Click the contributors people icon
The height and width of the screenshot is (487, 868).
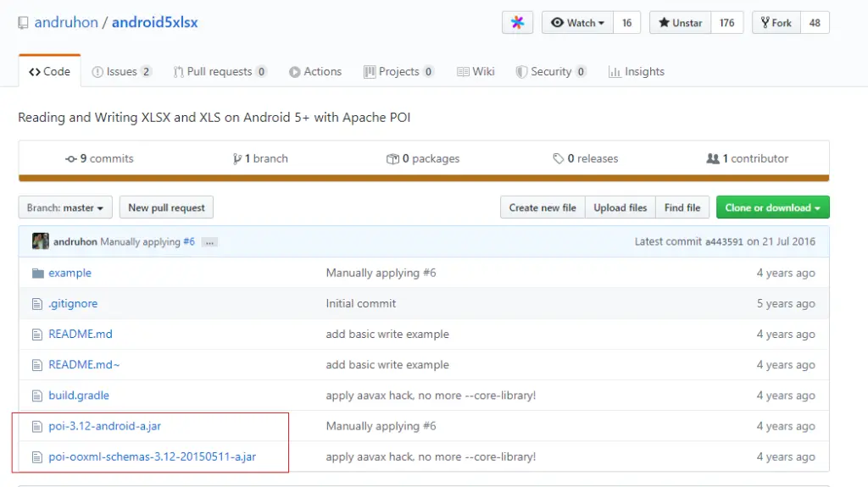(712, 159)
